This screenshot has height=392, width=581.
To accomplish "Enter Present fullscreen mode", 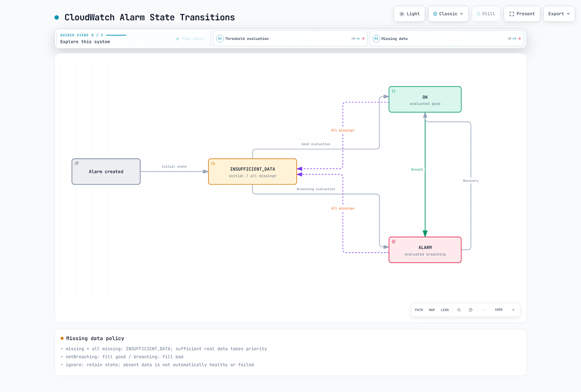I will [x=522, y=14].
